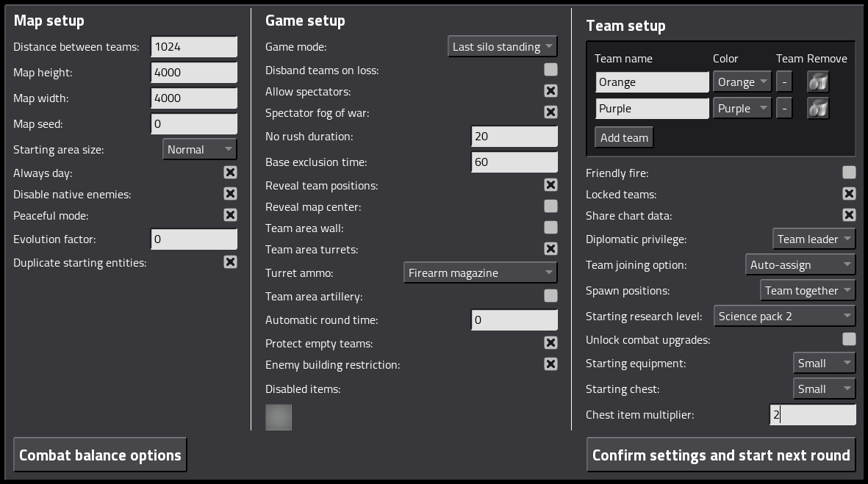This screenshot has width=868, height=484.
Task: Open Orange team's color dropdown
Action: point(742,82)
